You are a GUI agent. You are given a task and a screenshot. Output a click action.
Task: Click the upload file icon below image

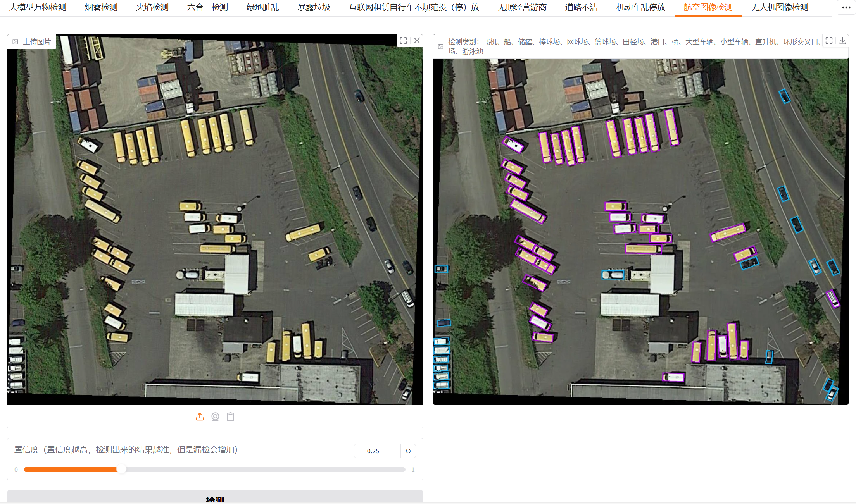click(x=200, y=416)
